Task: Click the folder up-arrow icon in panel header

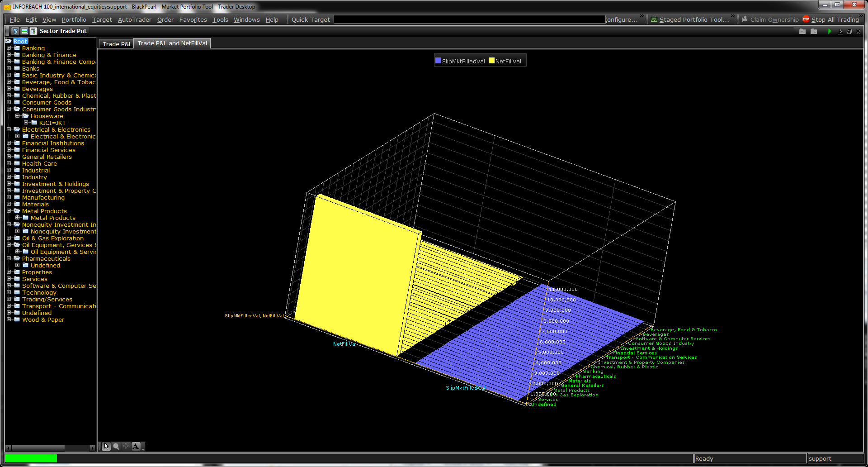Action: tap(802, 31)
